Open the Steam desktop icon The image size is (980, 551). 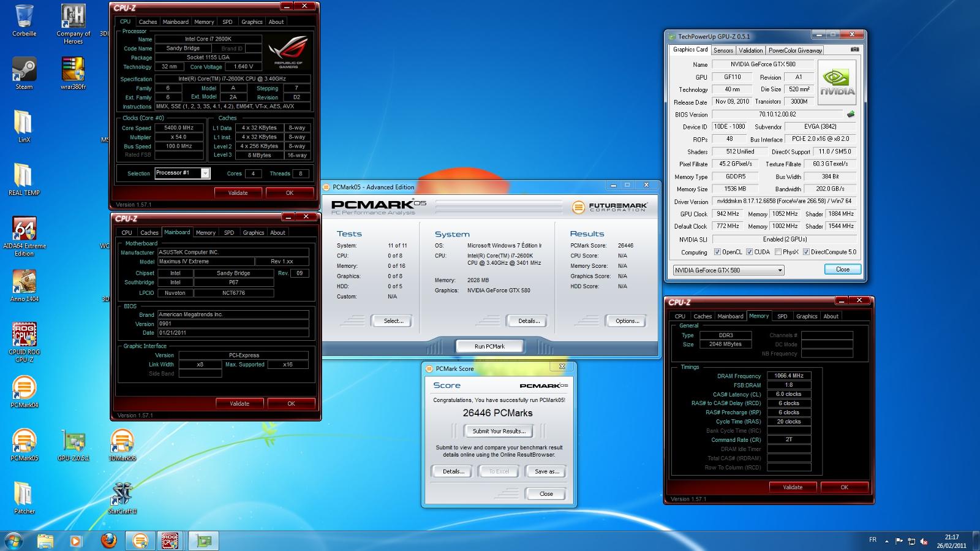click(x=24, y=74)
